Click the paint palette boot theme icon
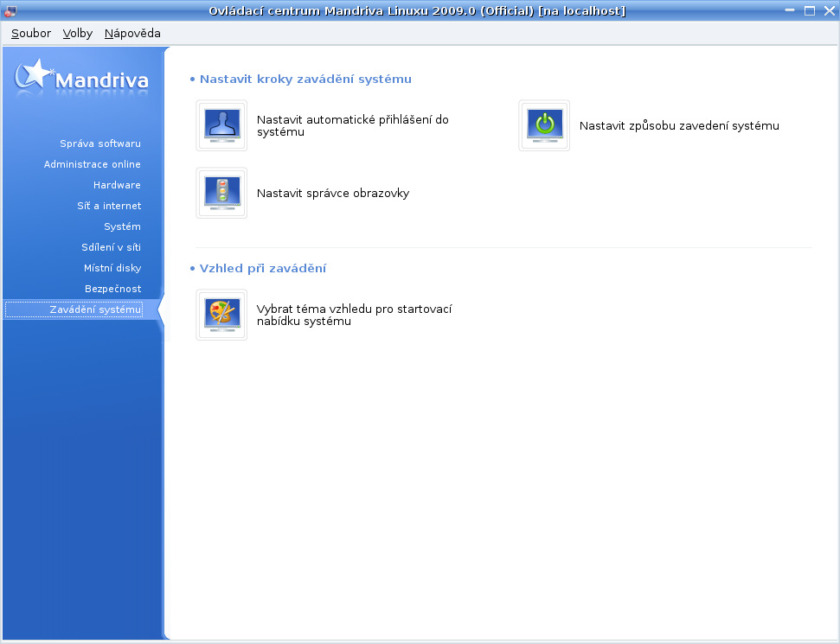The height and width of the screenshot is (644, 840). (221, 315)
